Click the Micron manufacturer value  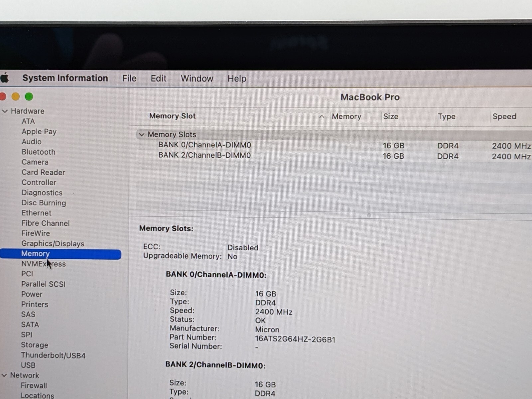267,330
